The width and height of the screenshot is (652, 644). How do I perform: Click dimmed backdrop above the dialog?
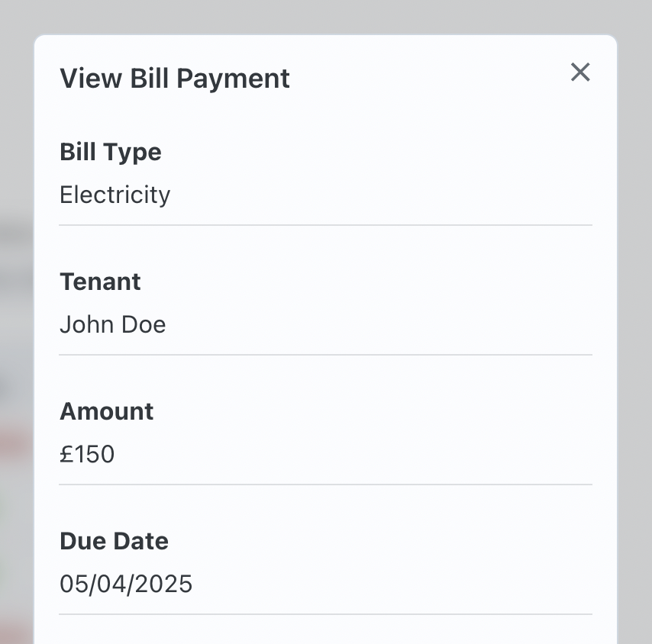click(326, 15)
